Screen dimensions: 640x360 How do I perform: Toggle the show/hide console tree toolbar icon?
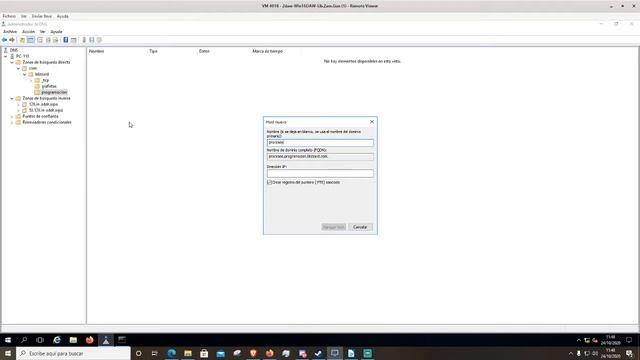pyautogui.click(x=31, y=40)
